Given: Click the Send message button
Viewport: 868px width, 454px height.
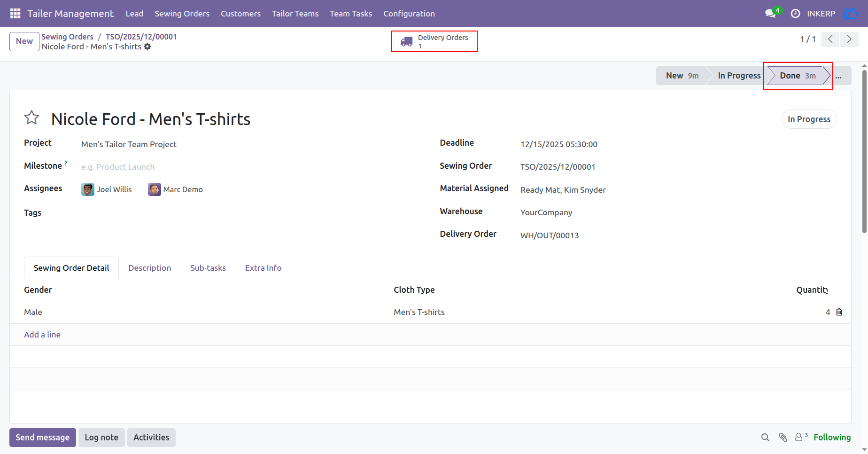Looking at the screenshot, I should 43,438.
